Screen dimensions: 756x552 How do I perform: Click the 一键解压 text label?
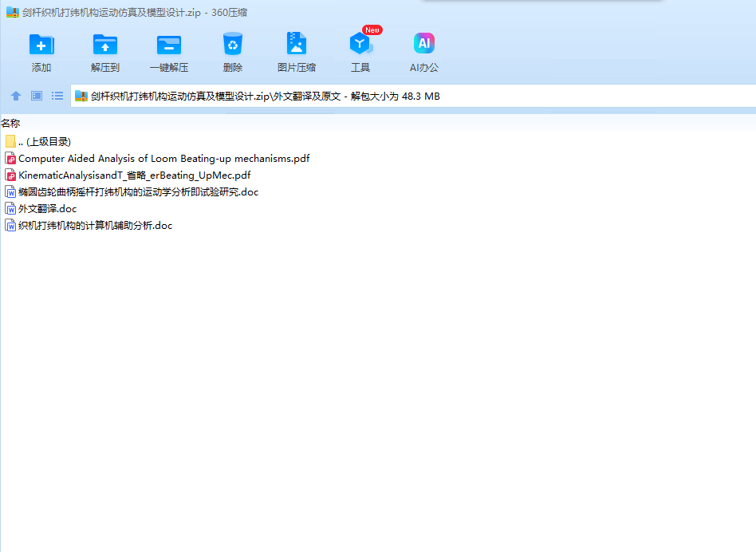pos(169,68)
